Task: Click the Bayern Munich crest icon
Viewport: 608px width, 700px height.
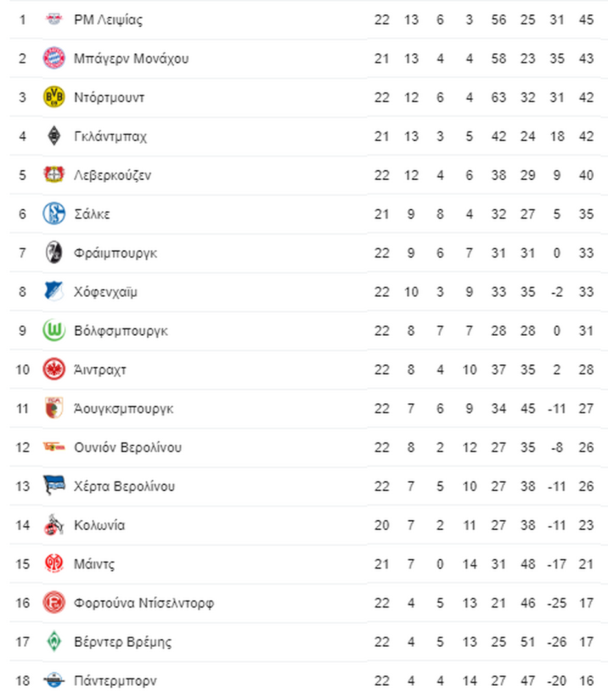Action: [x=54, y=58]
